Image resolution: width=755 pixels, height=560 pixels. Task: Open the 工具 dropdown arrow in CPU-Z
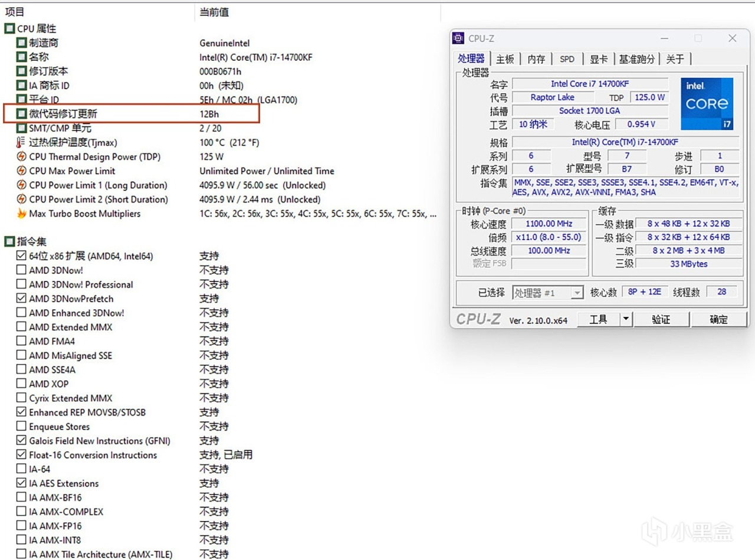(x=625, y=319)
